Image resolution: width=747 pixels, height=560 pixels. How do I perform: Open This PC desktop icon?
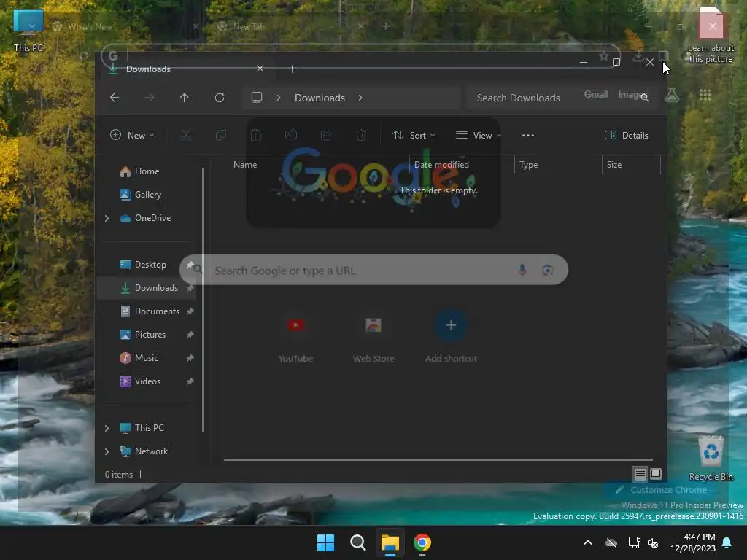coord(28,31)
